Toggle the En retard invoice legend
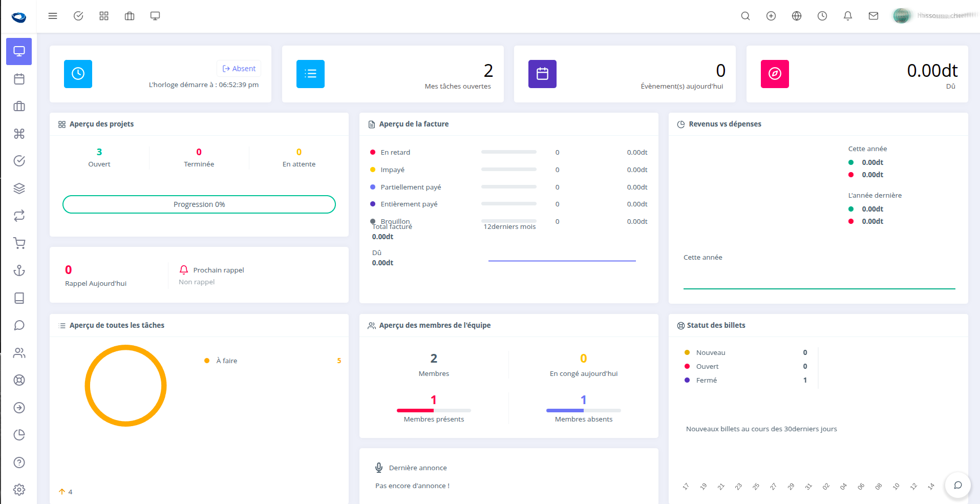The height and width of the screenshot is (504, 980). [395, 152]
